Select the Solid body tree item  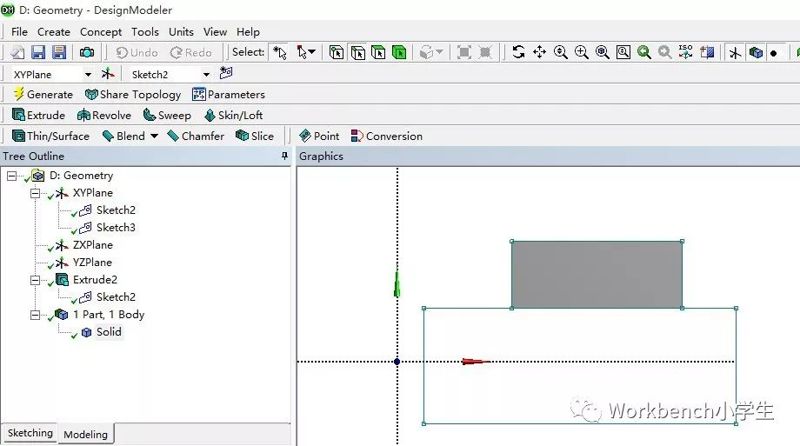pos(109,332)
